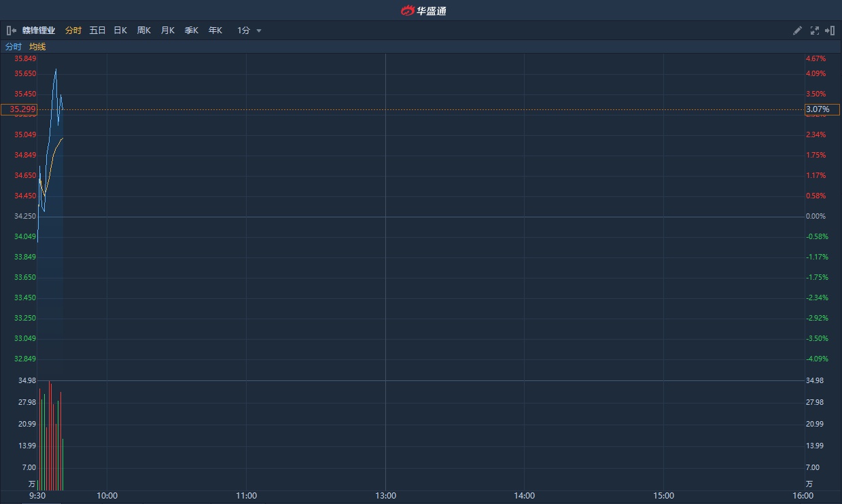Image resolution: width=842 pixels, height=504 pixels.
Task: Open the 季K quarterly candlestick tab
Action: point(192,31)
